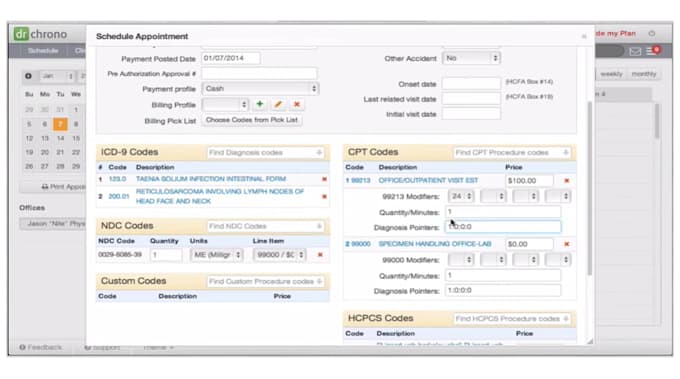Open first 99000 modifier dropdown

point(461,260)
